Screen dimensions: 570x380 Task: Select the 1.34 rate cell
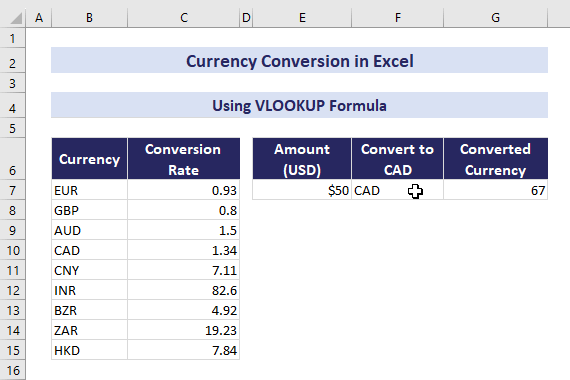tap(184, 249)
